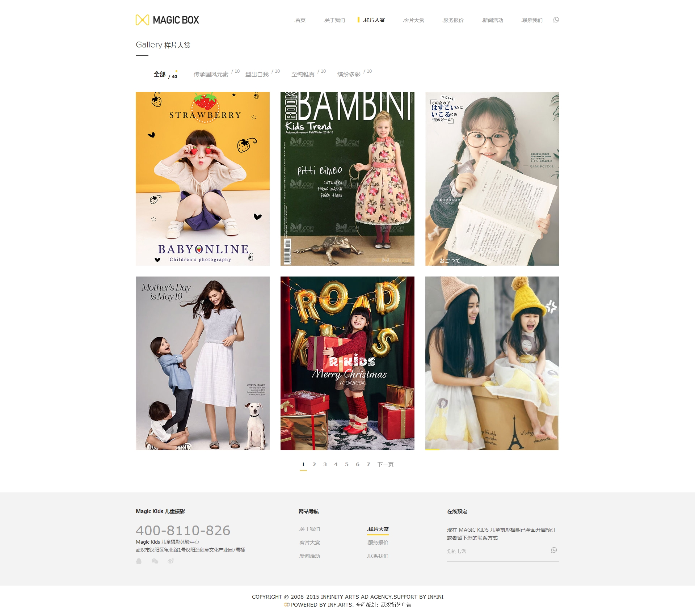Open footer link 新闻活动

pyautogui.click(x=309, y=556)
